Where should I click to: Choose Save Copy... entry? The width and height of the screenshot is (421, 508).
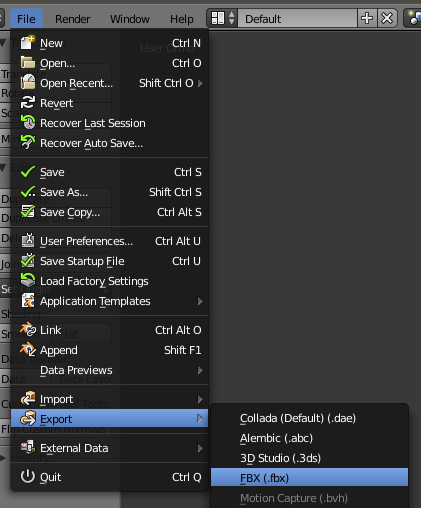pyautogui.click(x=110, y=212)
